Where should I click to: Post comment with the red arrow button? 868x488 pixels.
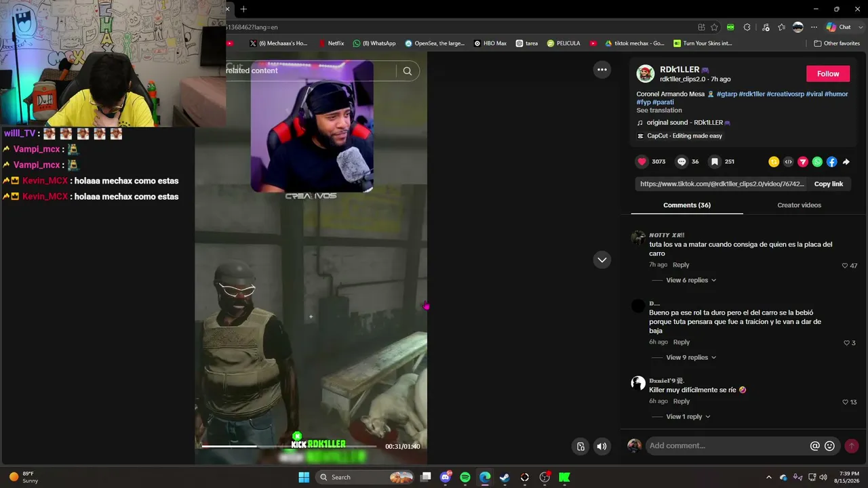(851, 445)
